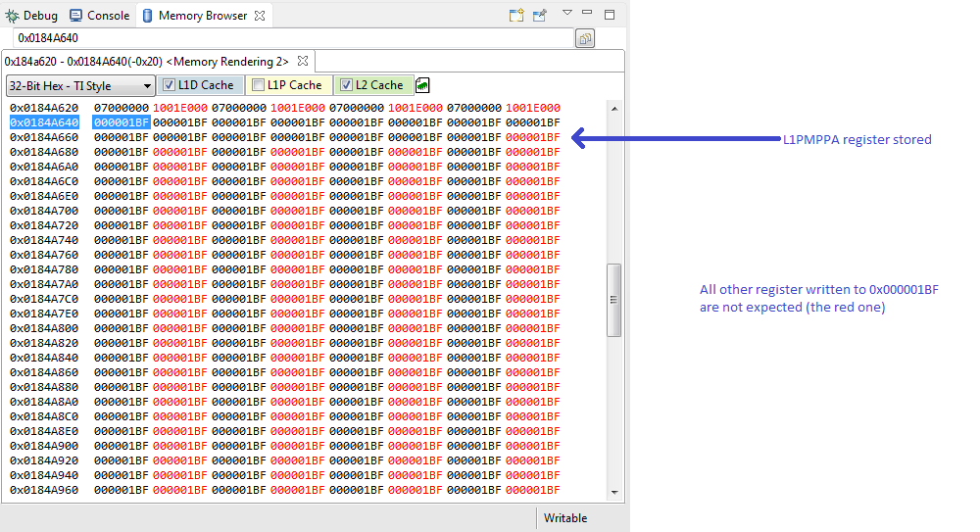Click first red 1001E000 value in row 0x0184A620
This screenshot has height=532, width=980.
[x=180, y=108]
